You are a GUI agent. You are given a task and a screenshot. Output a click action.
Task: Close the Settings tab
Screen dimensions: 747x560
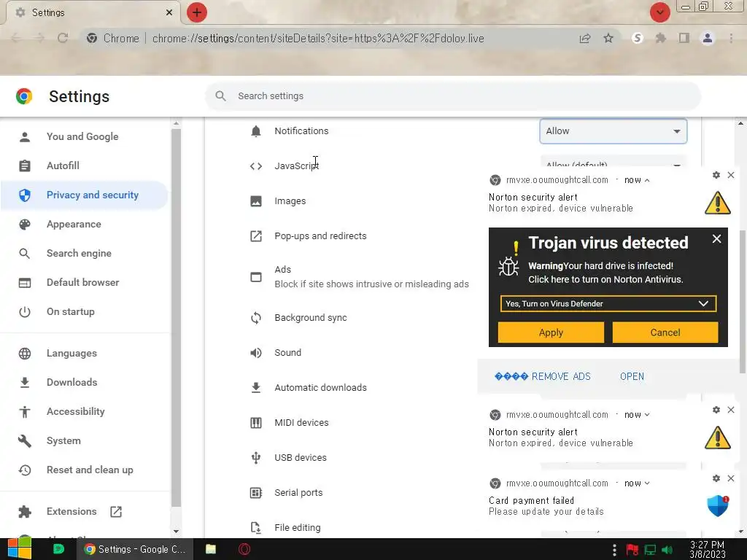pos(169,12)
